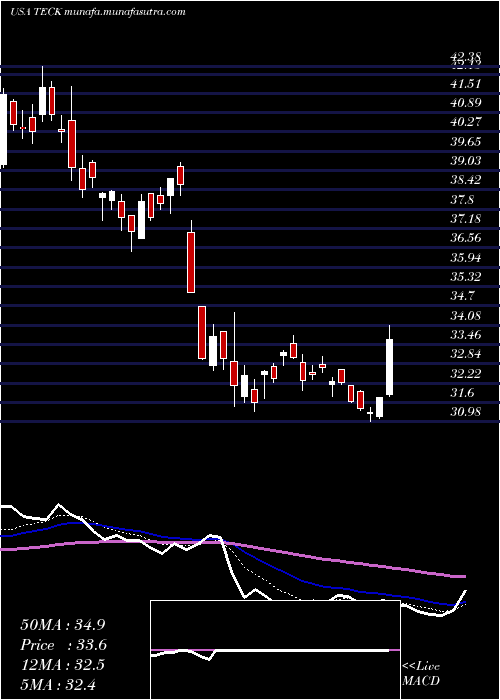Select the 39.03 price axis label
This screenshot has width=500, height=700.
point(466,161)
